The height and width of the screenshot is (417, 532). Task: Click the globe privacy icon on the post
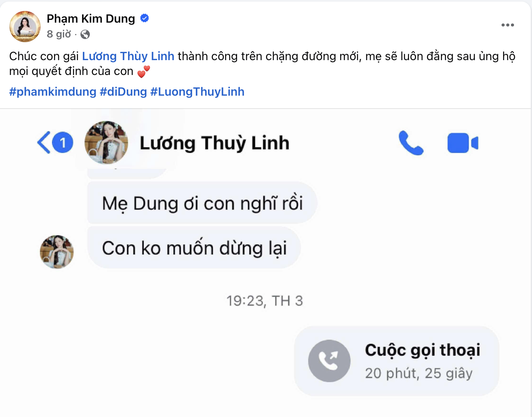86,34
